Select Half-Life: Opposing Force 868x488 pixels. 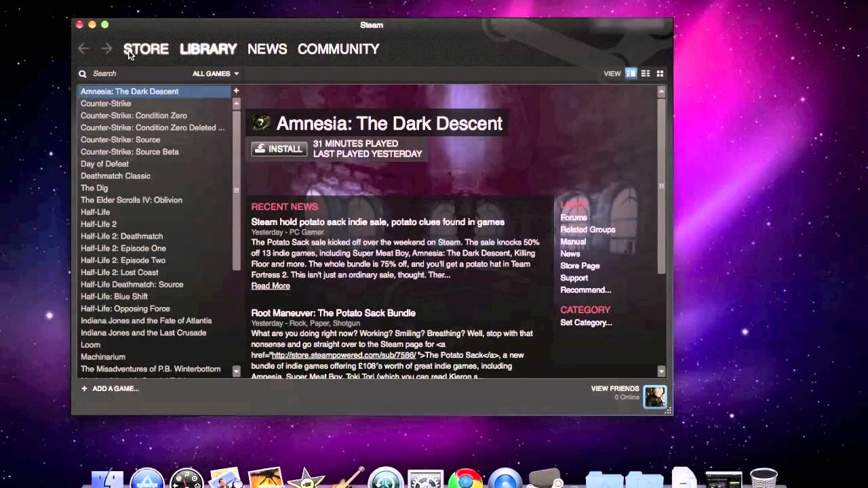click(155, 309)
